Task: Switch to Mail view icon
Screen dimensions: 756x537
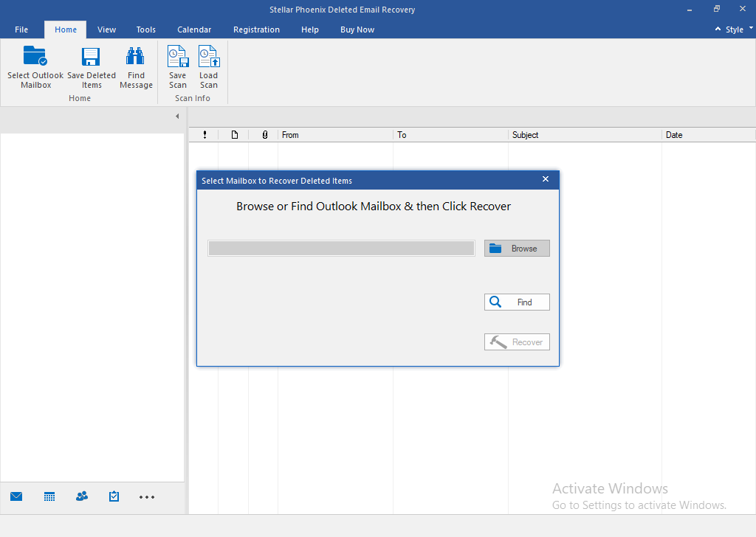Action: click(16, 496)
